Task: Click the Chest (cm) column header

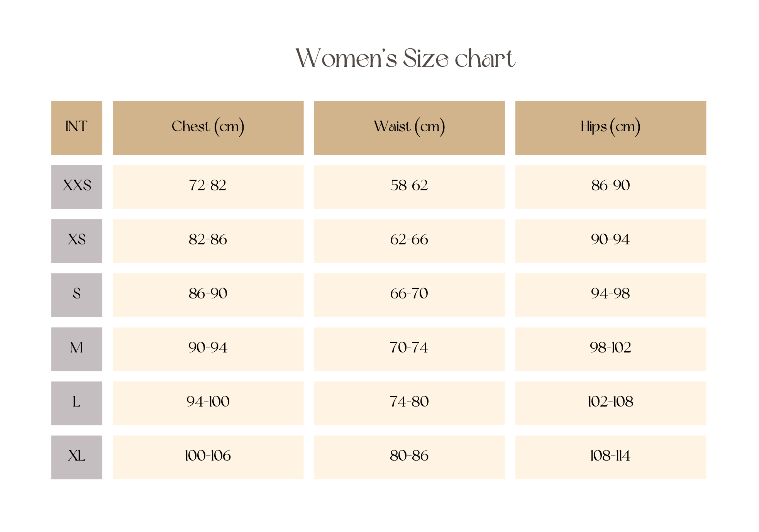Action: coord(208,127)
